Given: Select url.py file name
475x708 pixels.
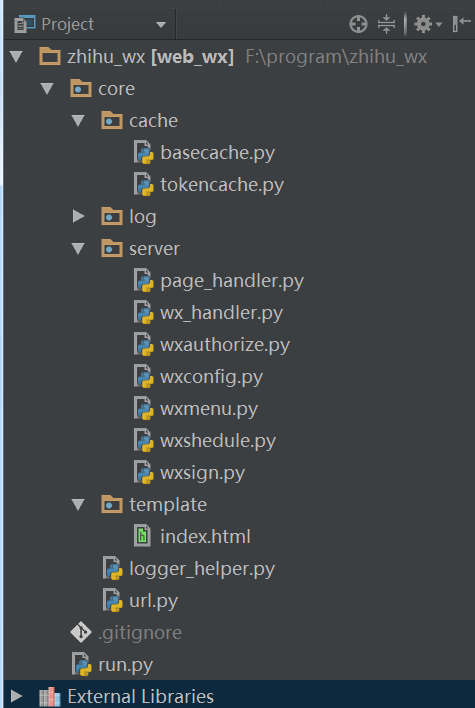Looking at the screenshot, I should coord(154,601).
